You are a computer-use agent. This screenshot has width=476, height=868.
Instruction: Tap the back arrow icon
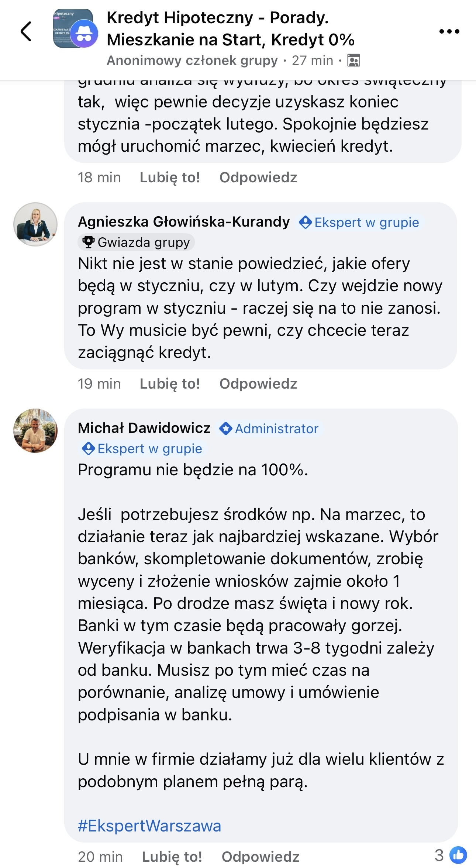click(26, 31)
